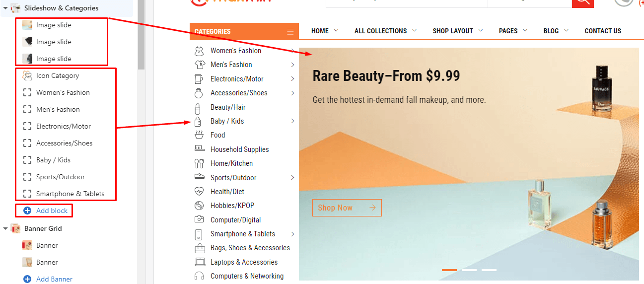
Task: Click the search magnifier button
Action: 582,2
